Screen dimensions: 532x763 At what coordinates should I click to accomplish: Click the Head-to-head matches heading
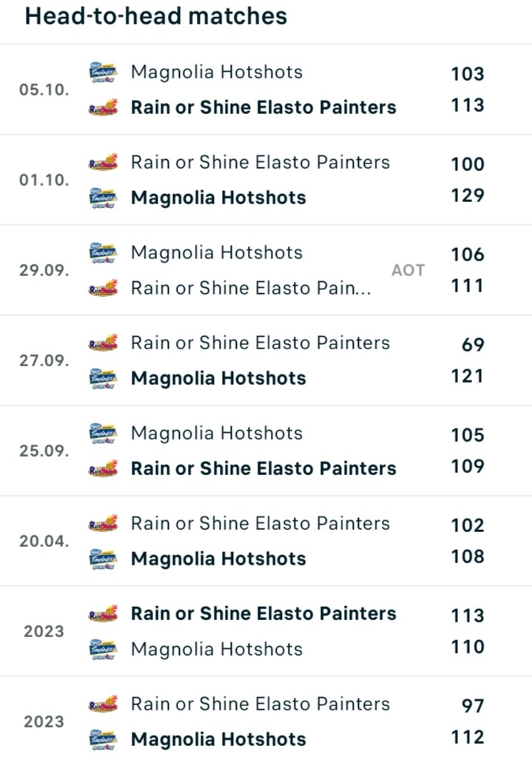(156, 16)
